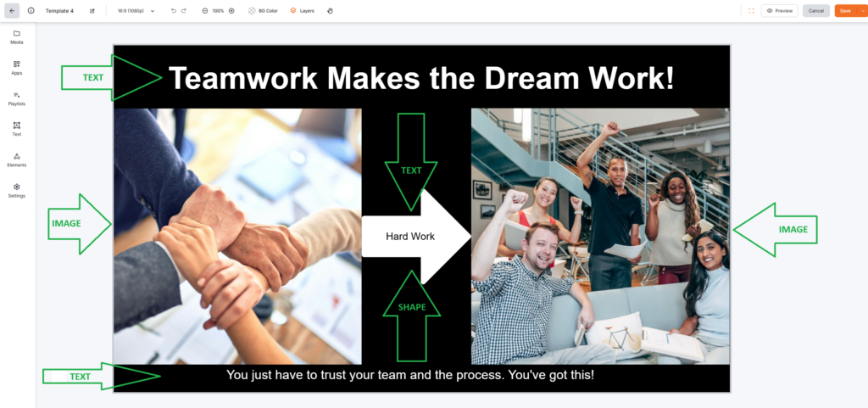Zoom out with the minus icon
This screenshot has height=408, width=868.
[204, 11]
